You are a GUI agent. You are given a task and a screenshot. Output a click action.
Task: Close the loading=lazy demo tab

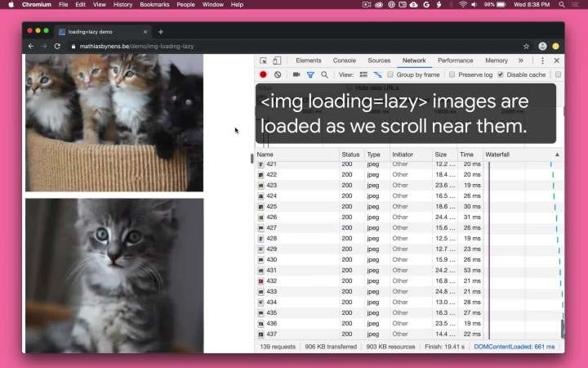click(x=145, y=32)
